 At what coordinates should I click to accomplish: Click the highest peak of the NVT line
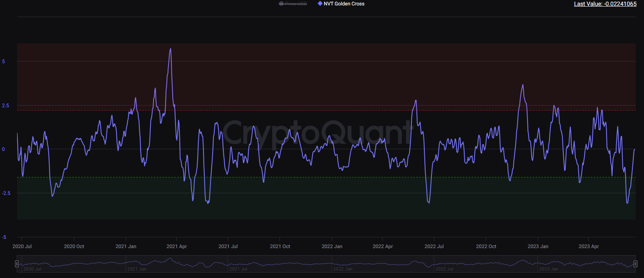click(x=171, y=49)
